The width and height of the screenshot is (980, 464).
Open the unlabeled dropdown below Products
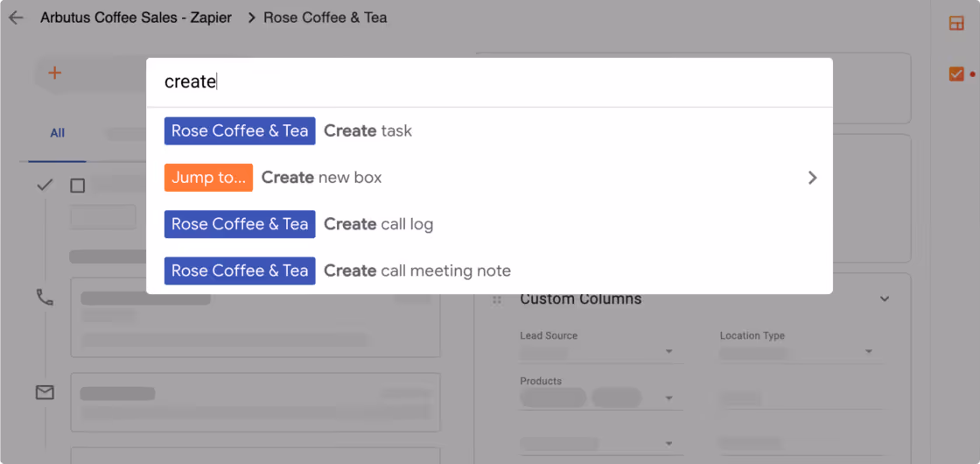point(601,443)
